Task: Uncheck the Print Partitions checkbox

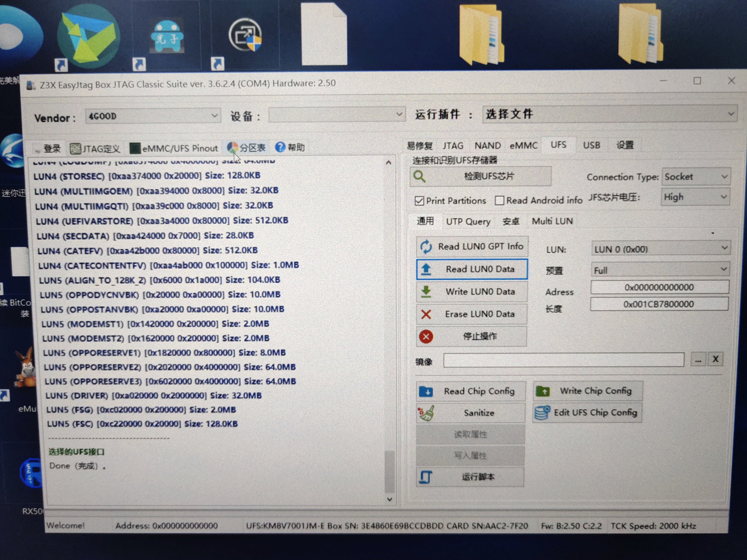Action: [x=419, y=201]
